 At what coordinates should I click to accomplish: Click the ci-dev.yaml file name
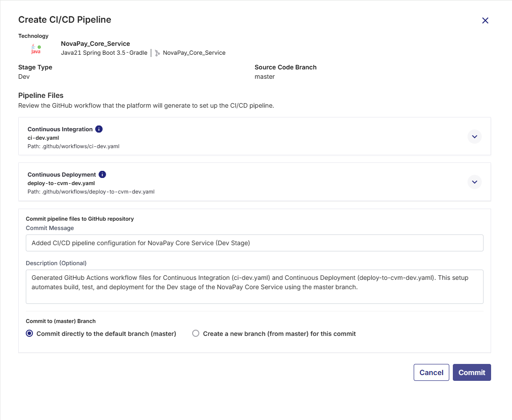click(x=43, y=138)
